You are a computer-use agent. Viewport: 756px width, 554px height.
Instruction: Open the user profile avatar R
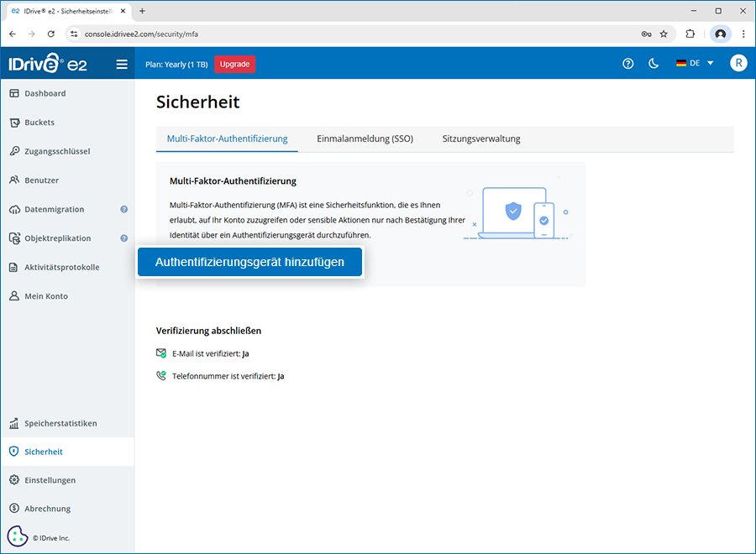click(738, 64)
